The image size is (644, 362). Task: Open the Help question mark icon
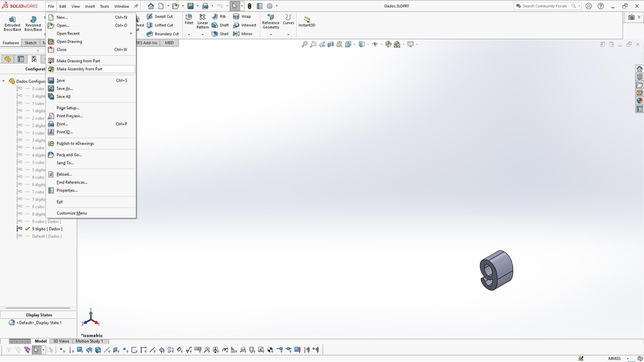[x=601, y=6]
